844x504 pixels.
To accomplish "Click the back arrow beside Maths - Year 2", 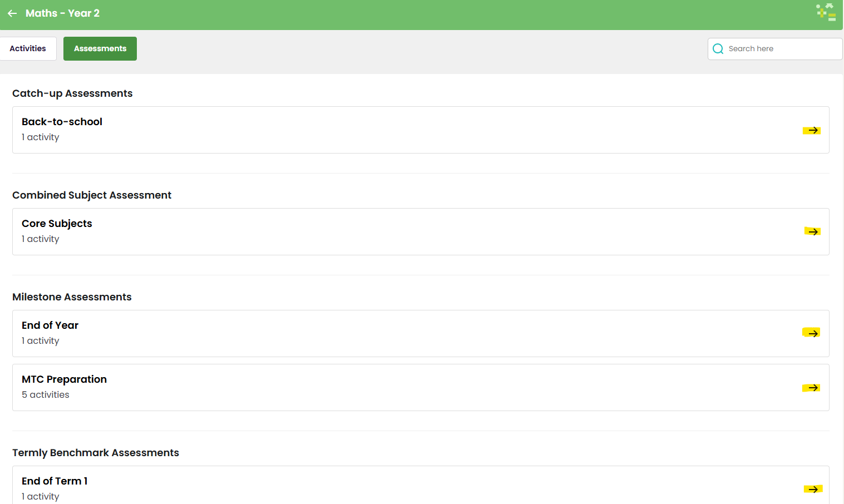I will [12, 13].
